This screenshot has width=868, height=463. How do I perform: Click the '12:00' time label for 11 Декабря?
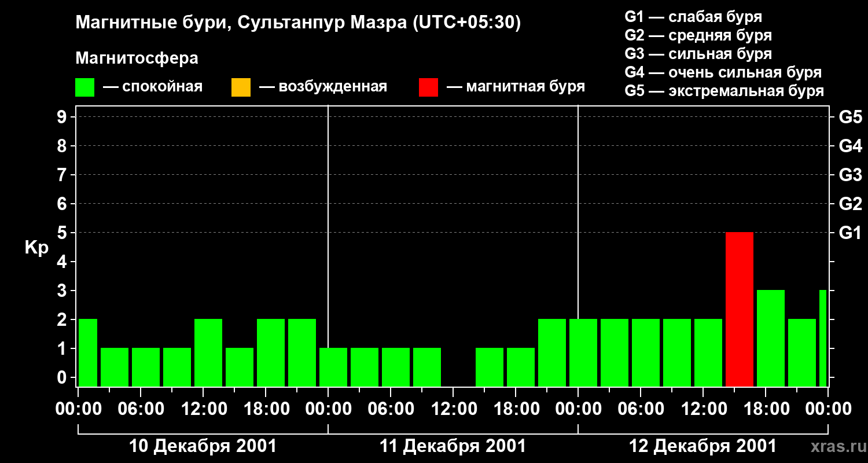(x=454, y=409)
